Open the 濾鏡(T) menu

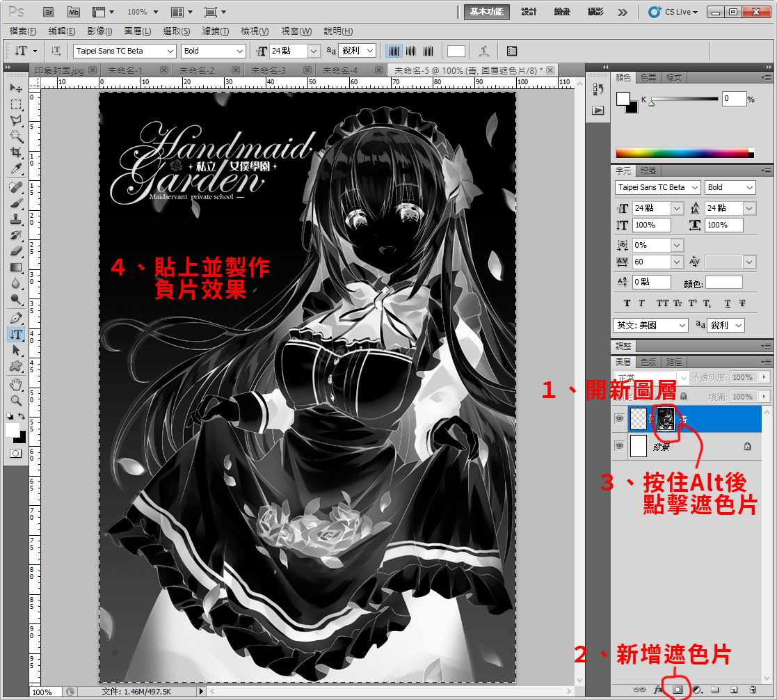(215, 31)
